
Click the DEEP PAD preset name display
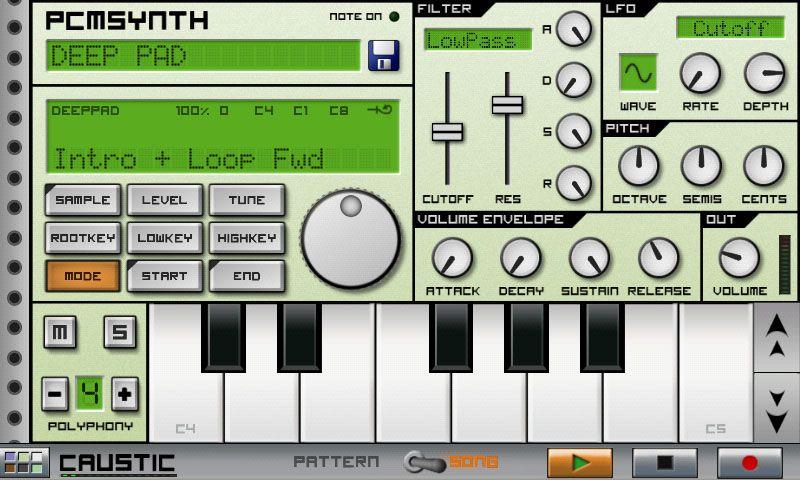point(203,55)
